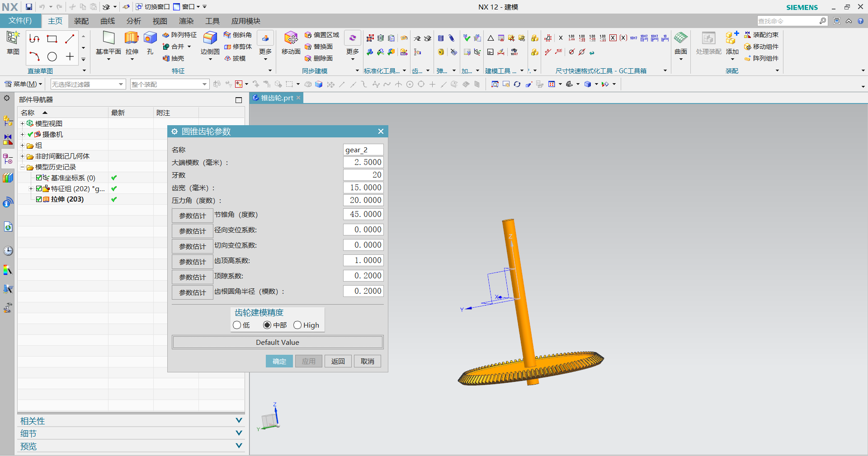The width and height of the screenshot is (868, 456).
Task: Select the High precision radio button
Action: (x=297, y=325)
